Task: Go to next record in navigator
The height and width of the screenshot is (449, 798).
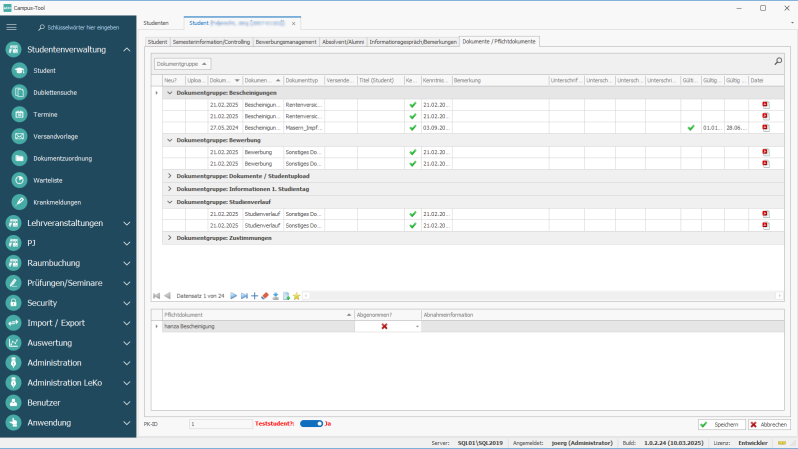Action: (233, 296)
